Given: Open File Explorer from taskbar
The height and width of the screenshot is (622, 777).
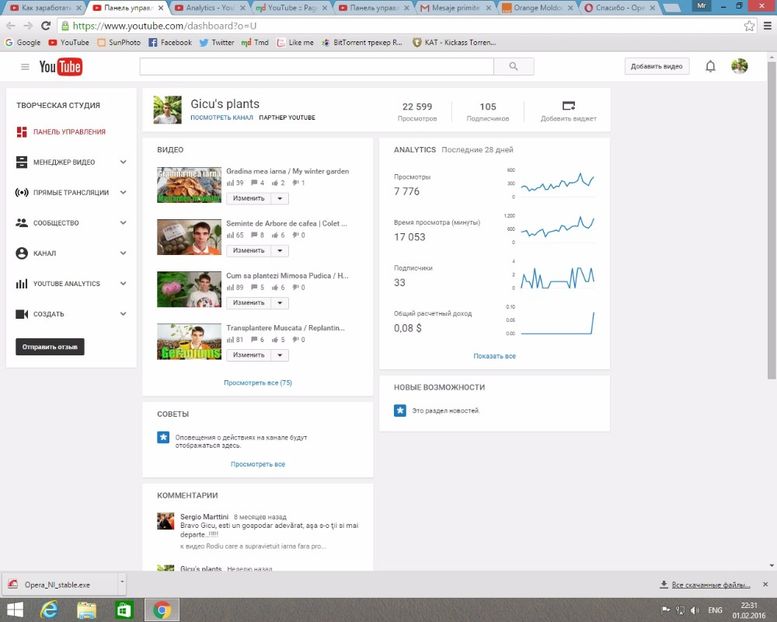Looking at the screenshot, I should pos(86,610).
